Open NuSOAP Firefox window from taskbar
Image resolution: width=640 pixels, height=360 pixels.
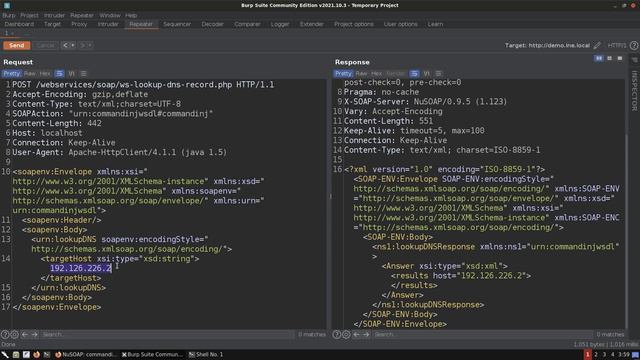pos(86,354)
